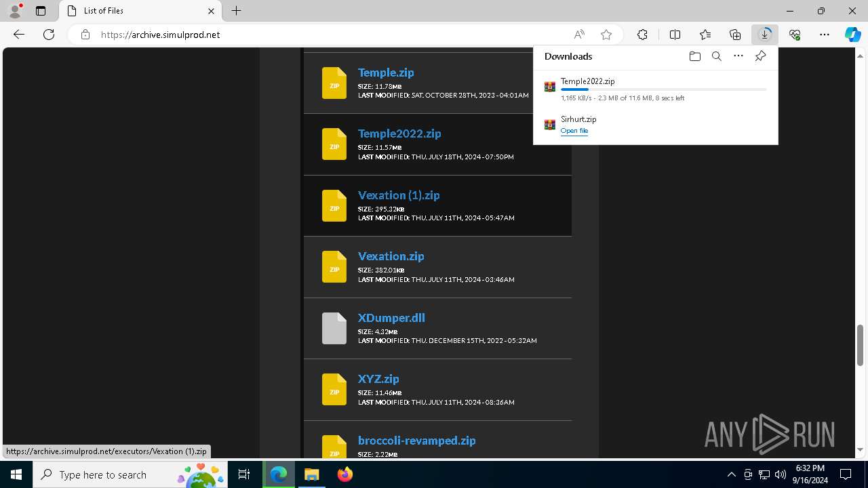Open the notification center
Image resolution: width=868 pixels, height=488 pixels.
(x=846, y=474)
